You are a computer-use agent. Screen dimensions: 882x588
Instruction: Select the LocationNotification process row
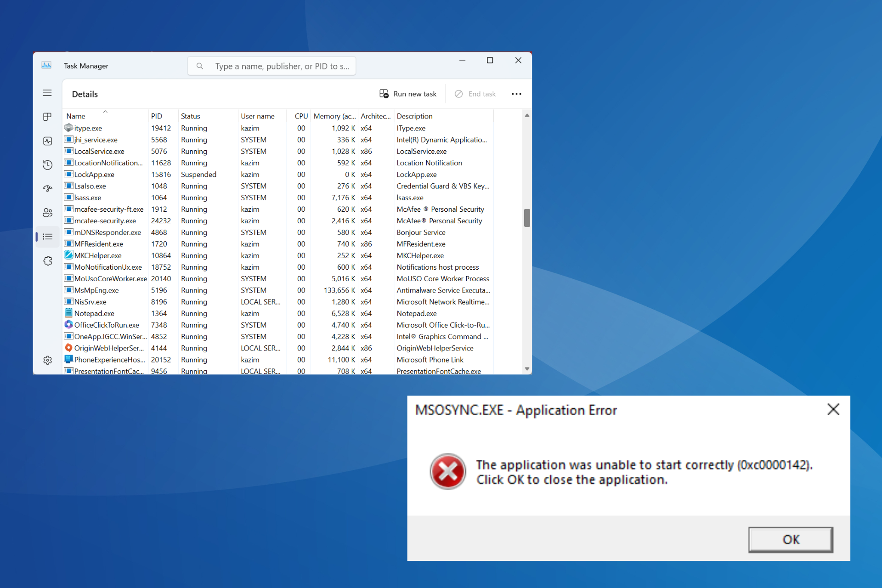[278, 163]
